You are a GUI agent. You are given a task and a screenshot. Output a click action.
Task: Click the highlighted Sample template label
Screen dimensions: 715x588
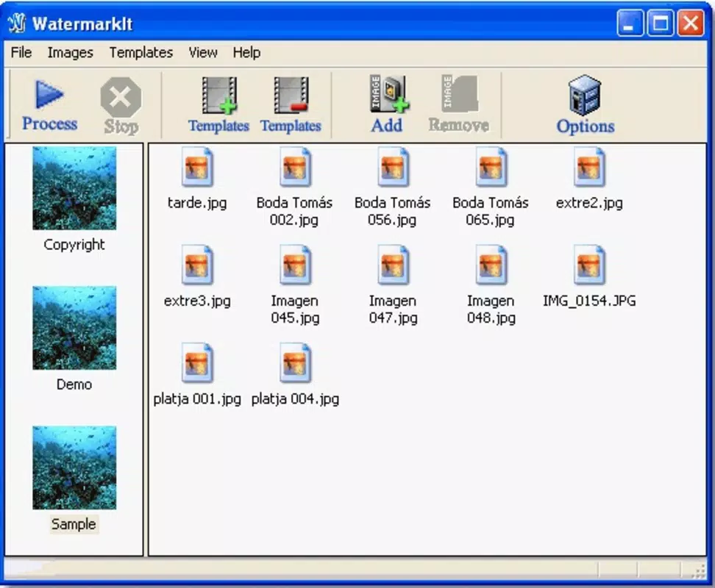[74, 524]
